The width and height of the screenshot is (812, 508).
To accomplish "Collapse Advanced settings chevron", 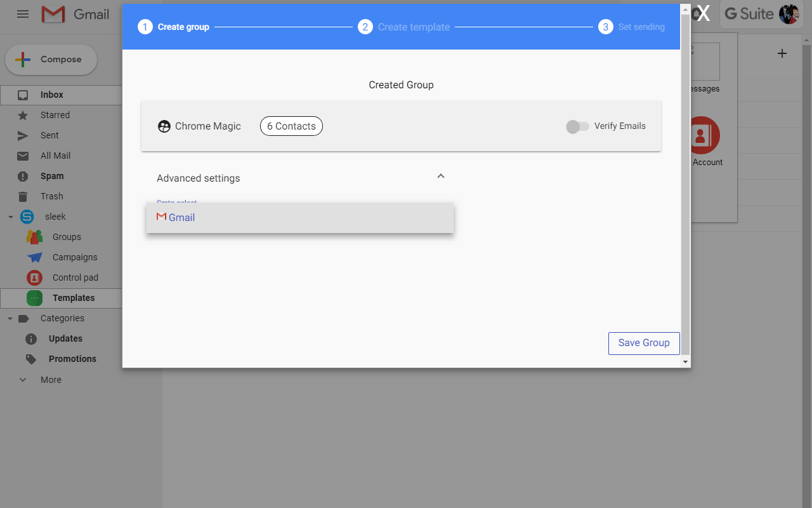I will pyautogui.click(x=441, y=176).
